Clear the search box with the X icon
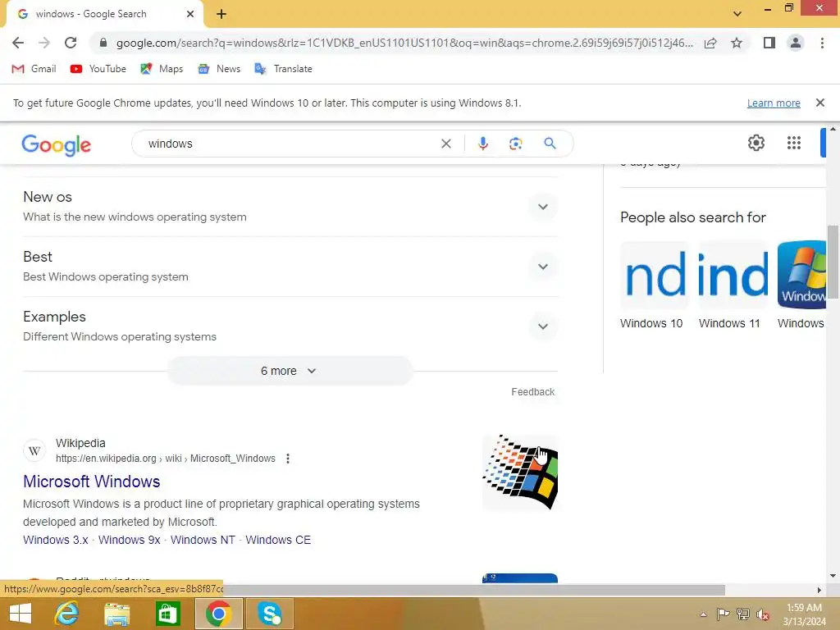 (445, 144)
